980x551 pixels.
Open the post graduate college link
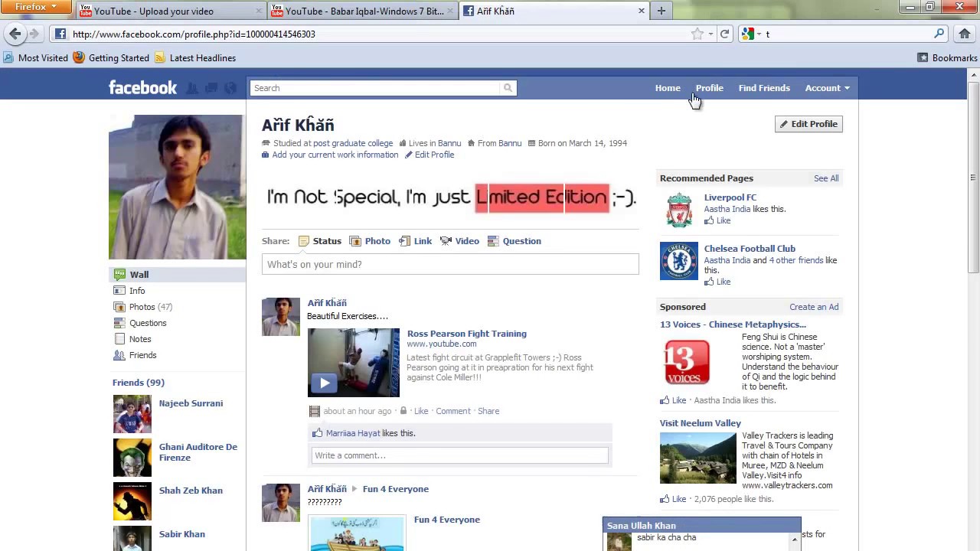[353, 143]
